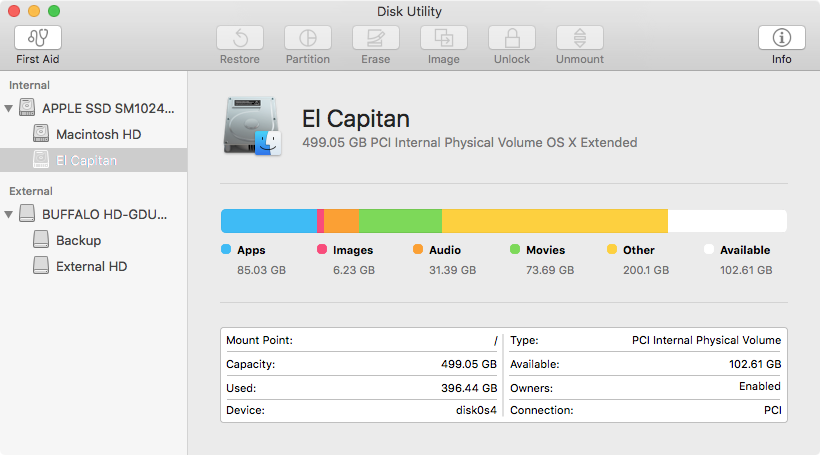
Task: Select Macintosh HD in sidebar
Action: (x=94, y=134)
